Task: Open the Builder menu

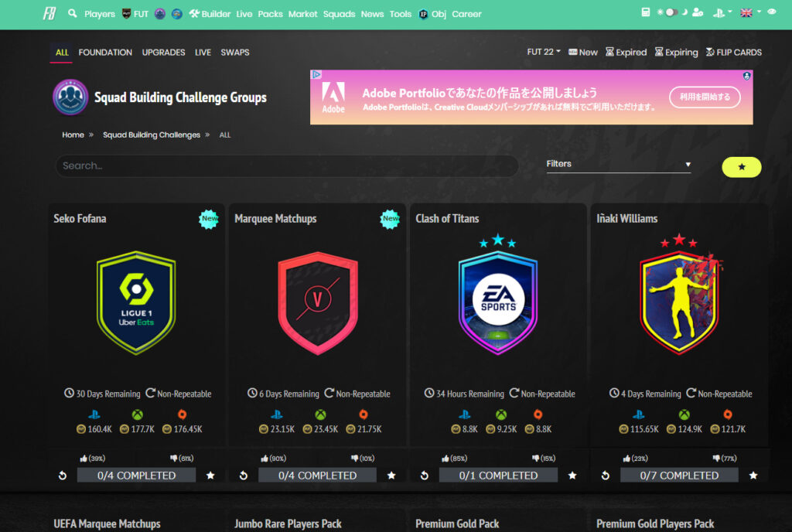Action: [x=210, y=14]
